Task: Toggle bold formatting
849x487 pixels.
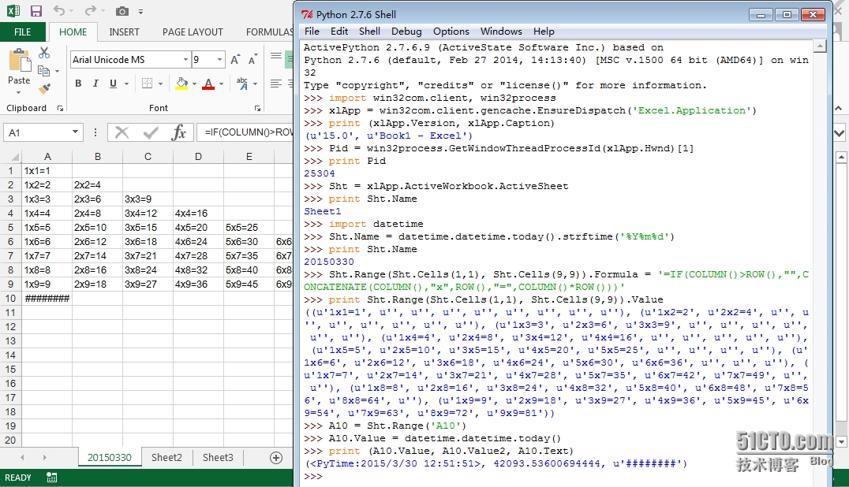Action: pos(78,83)
